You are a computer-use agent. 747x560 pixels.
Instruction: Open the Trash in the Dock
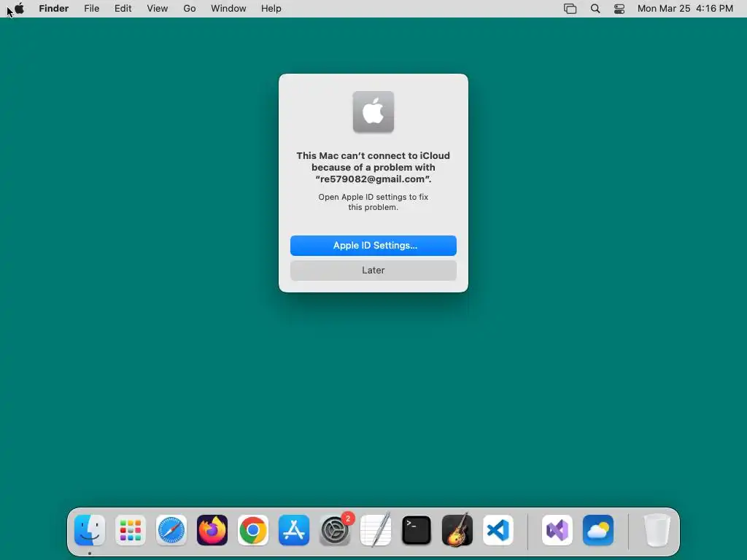[657, 530]
